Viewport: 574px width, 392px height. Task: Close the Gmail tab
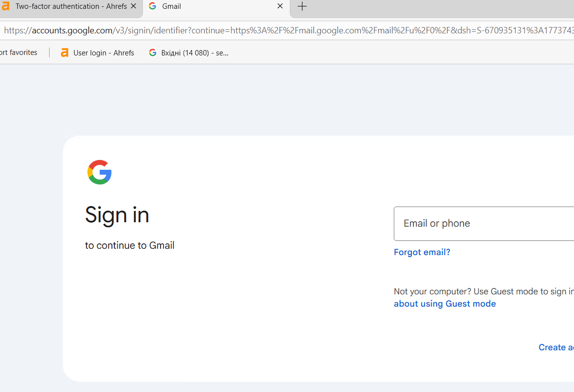280,6
